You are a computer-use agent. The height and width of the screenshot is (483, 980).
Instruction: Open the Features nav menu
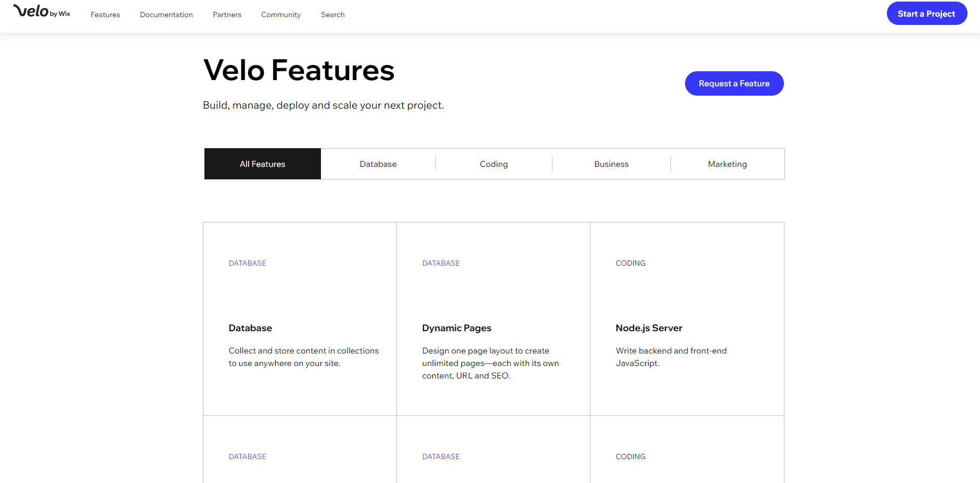click(x=105, y=15)
